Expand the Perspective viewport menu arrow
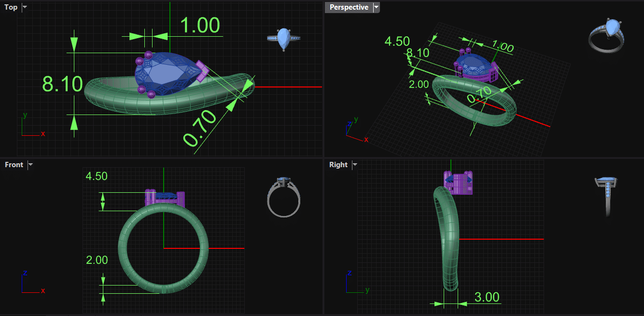Screen dimensions: 644x316 [377, 7]
